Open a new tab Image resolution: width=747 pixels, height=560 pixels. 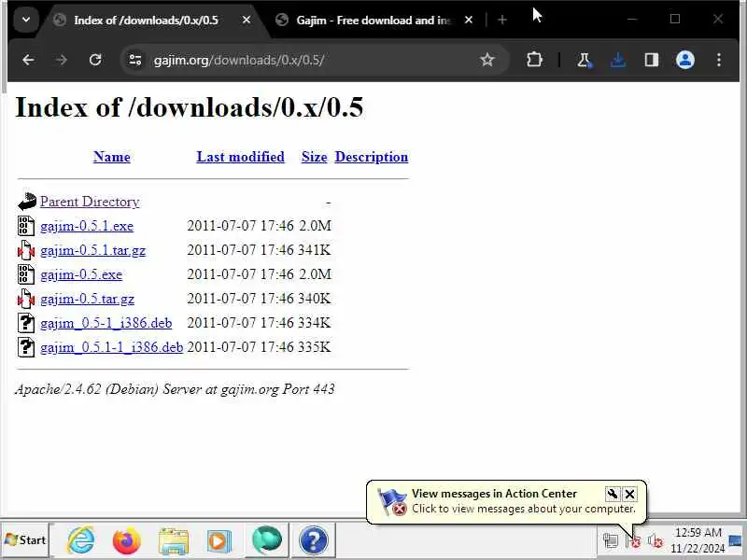coord(502,20)
